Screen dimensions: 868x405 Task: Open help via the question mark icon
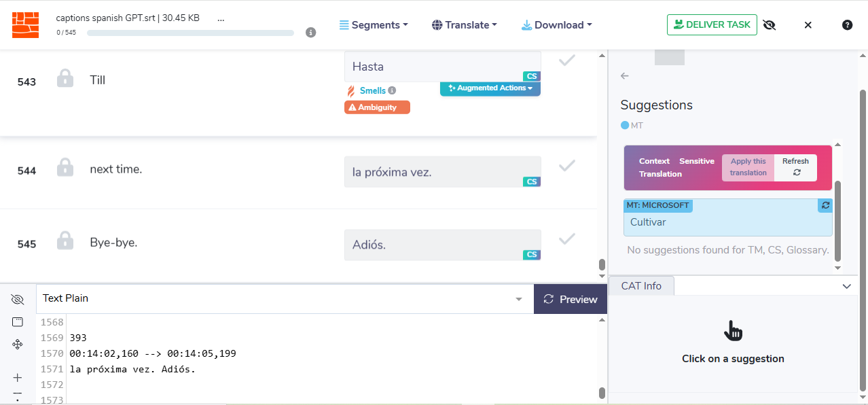tap(847, 25)
